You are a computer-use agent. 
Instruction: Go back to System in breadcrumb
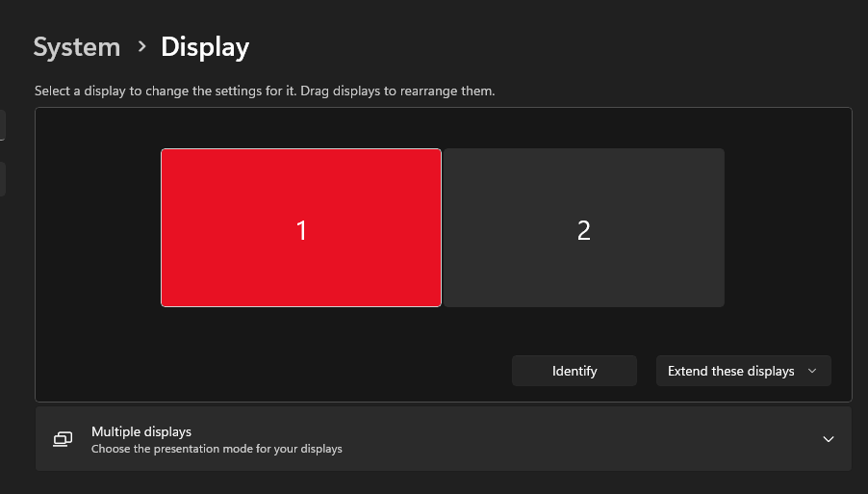pyautogui.click(x=77, y=46)
